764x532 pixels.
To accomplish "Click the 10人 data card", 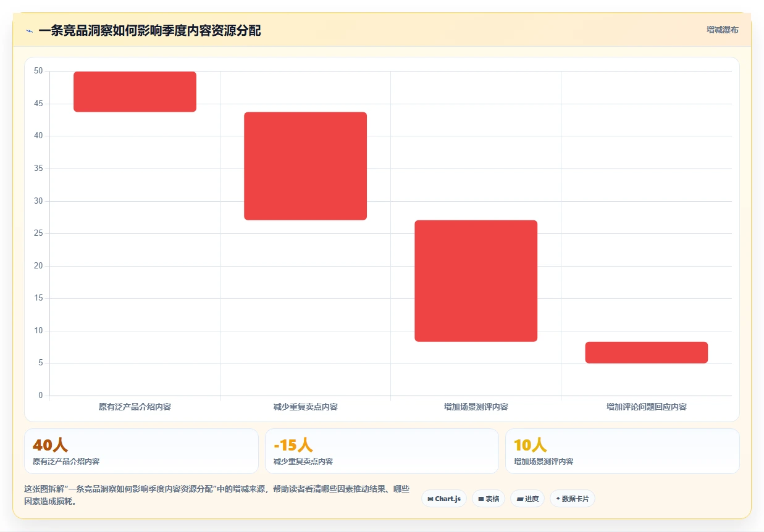I will (622, 451).
